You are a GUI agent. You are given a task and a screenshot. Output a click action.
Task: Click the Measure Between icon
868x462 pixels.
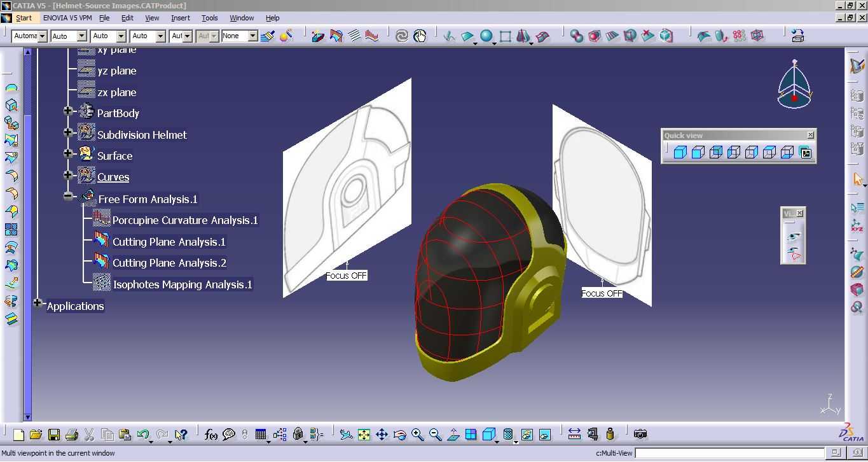[574, 435]
